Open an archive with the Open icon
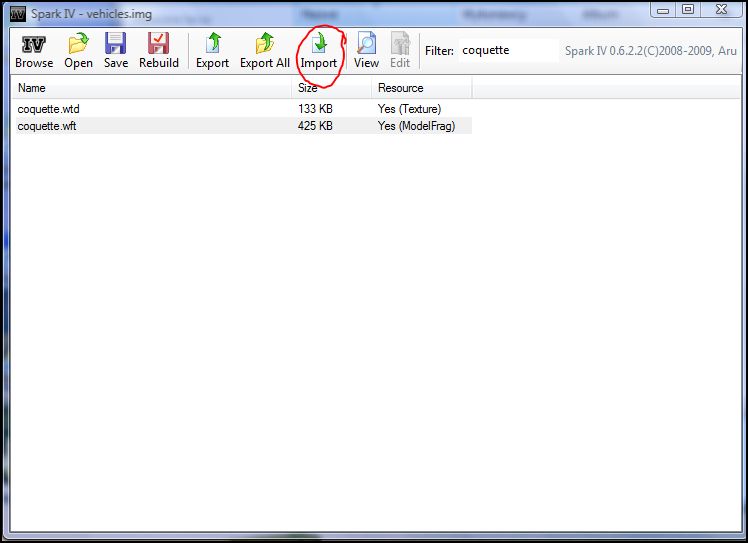Viewport: 748px width, 543px height. (78, 51)
